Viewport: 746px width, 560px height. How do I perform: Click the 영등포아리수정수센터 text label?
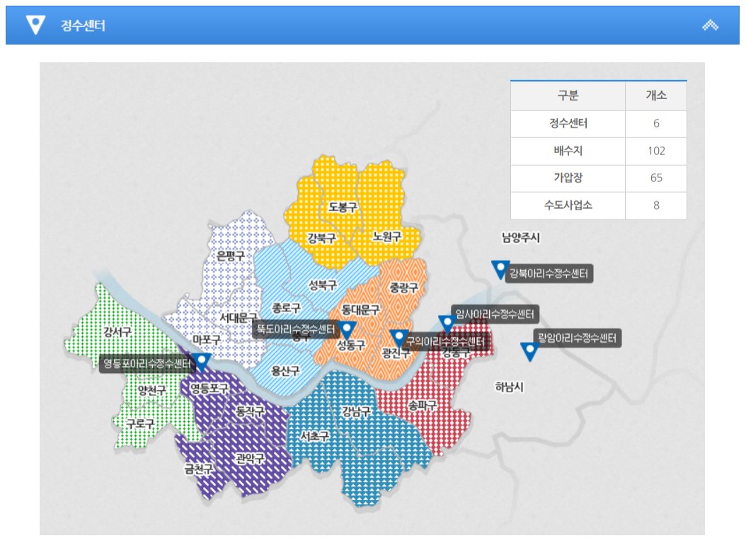pos(147,364)
